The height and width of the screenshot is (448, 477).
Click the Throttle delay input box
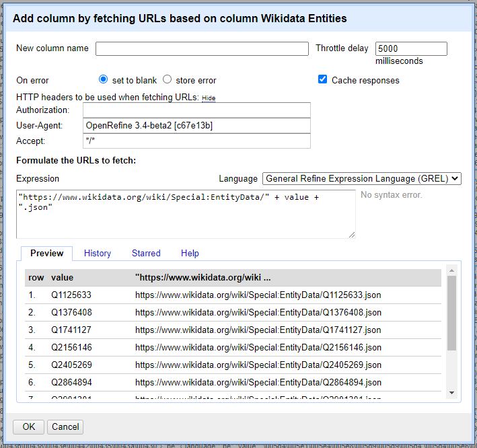411,49
